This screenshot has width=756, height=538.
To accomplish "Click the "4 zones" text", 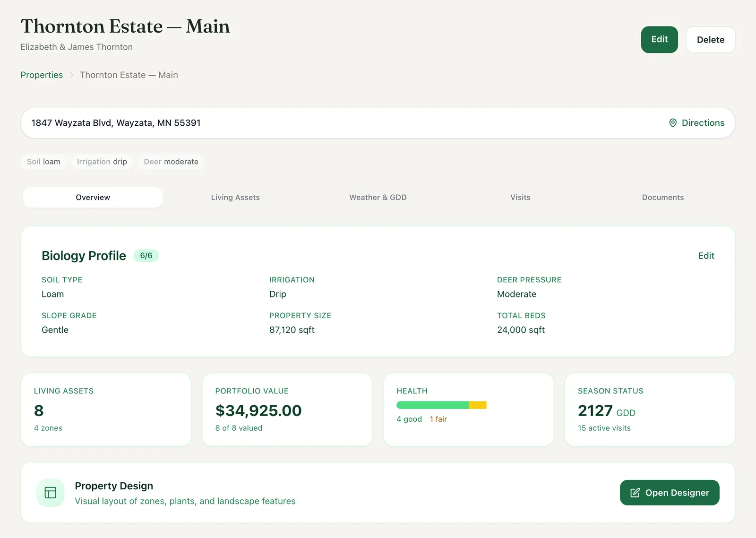I will [x=48, y=428].
